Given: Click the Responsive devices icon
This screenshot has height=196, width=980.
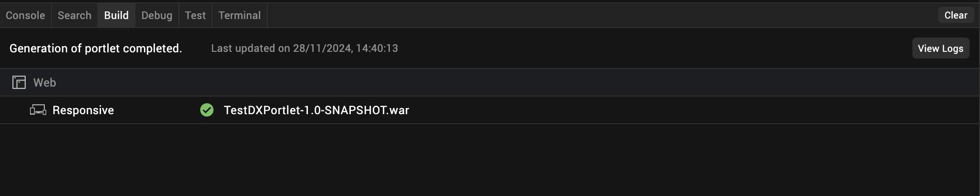Looking at the screenshot, I should click(x=38, y=110).
